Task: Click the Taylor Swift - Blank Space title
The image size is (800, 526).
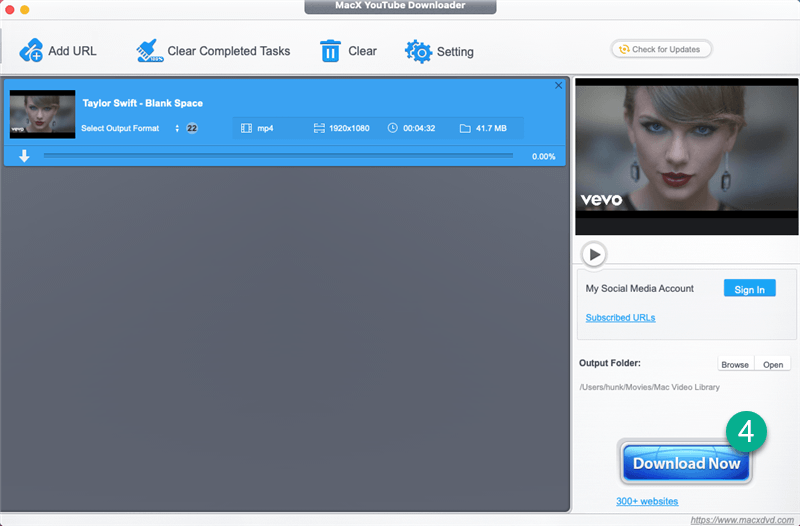Action: pos(142,103)
